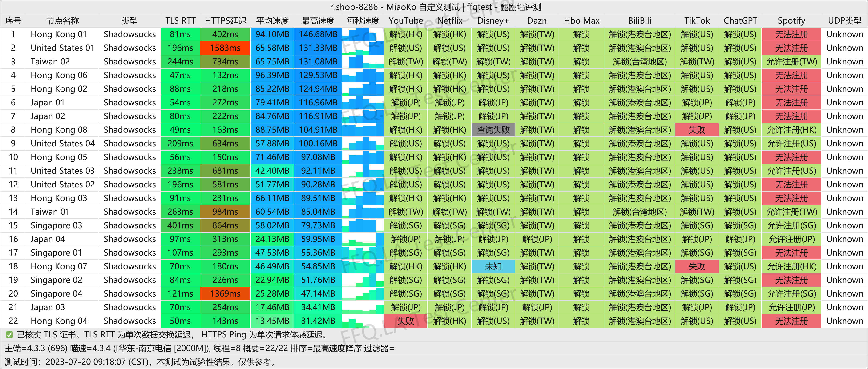868x369 pixels.
Task: Click the 47ms TLS RTT cell
Action: pos(180,75)
